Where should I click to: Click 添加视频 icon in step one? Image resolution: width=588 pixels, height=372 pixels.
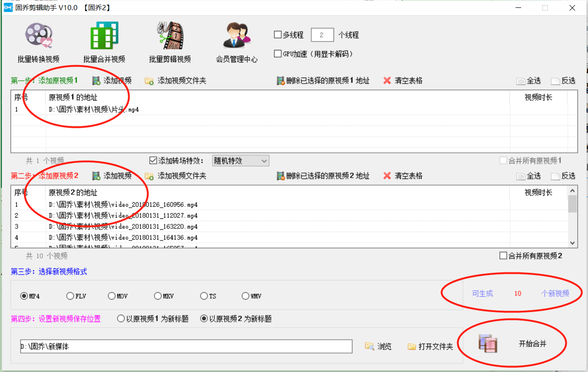(x=96, y=81)
